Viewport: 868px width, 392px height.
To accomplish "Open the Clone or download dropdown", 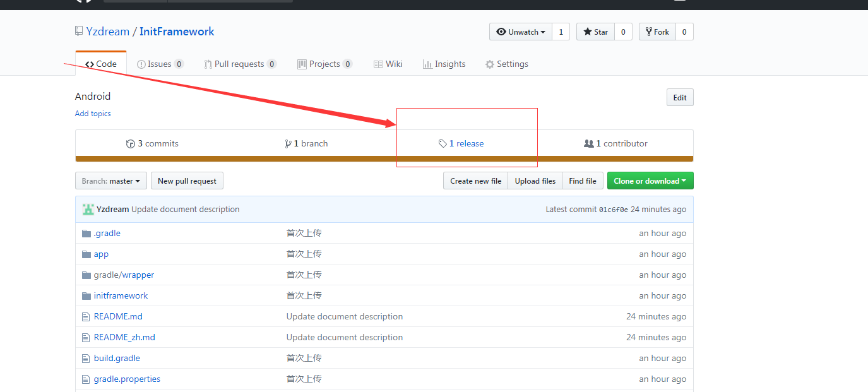I will 650,181.
